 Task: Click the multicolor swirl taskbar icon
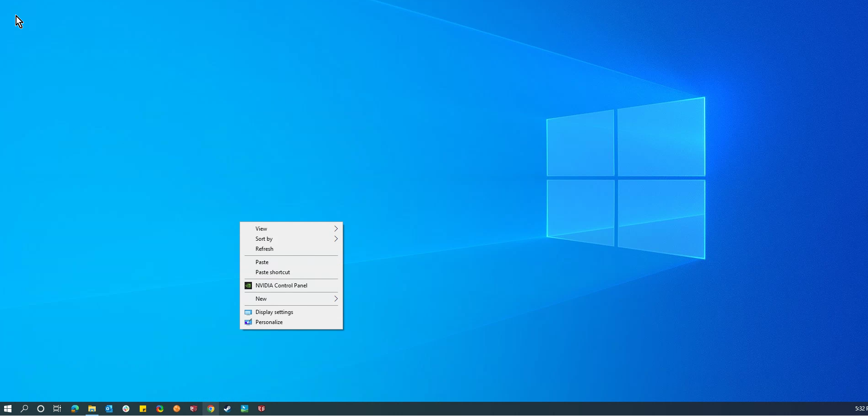[x=160, y=409]
